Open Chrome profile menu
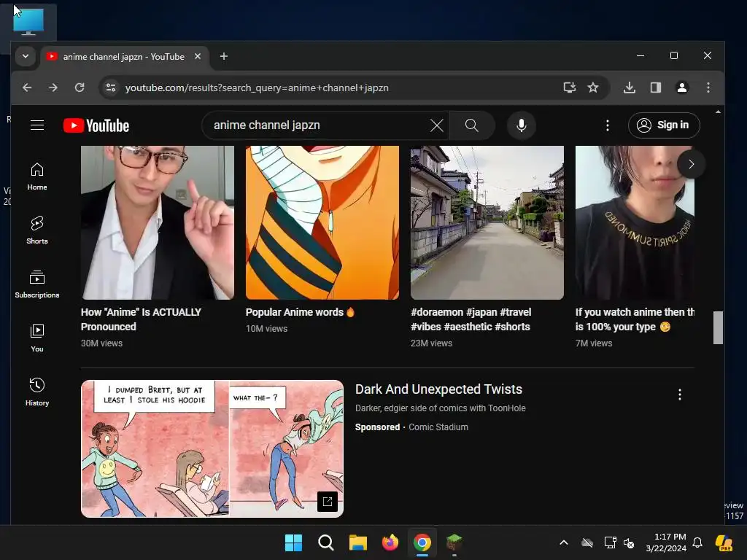Viewport: 747px width, 560px height. 682,87
